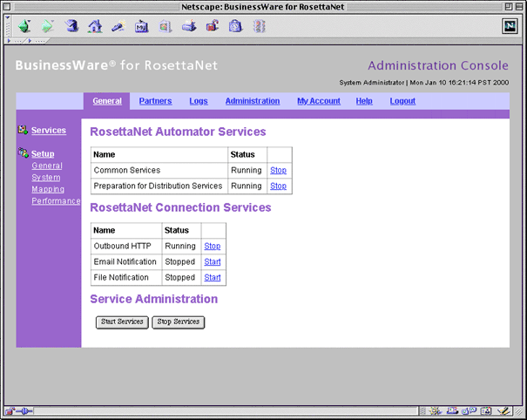The image size is (527, 420).
Task: Collapse the navigation toolbar via top-left arrow
Action: click(x=8, y=17)
